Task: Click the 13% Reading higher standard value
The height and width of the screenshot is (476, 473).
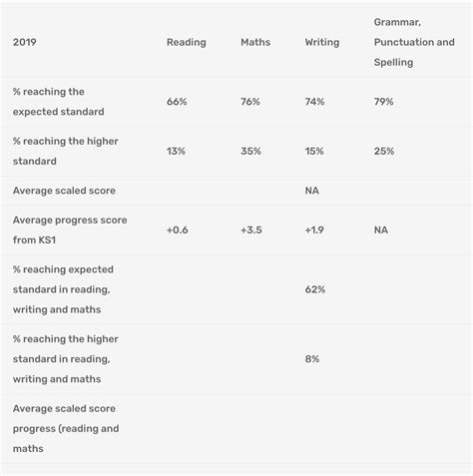Action: point(176,151)
